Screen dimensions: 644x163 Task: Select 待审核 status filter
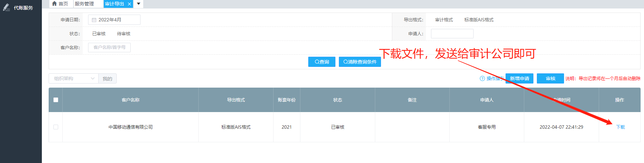tap(123, 34)
